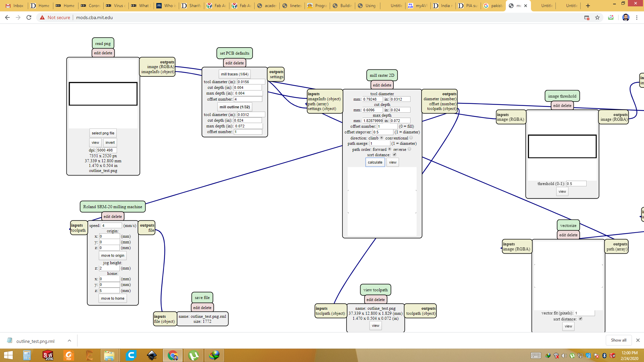Toggle sort distance checkbox in vectorize module

pyautogui.click(x=580, y=319)
